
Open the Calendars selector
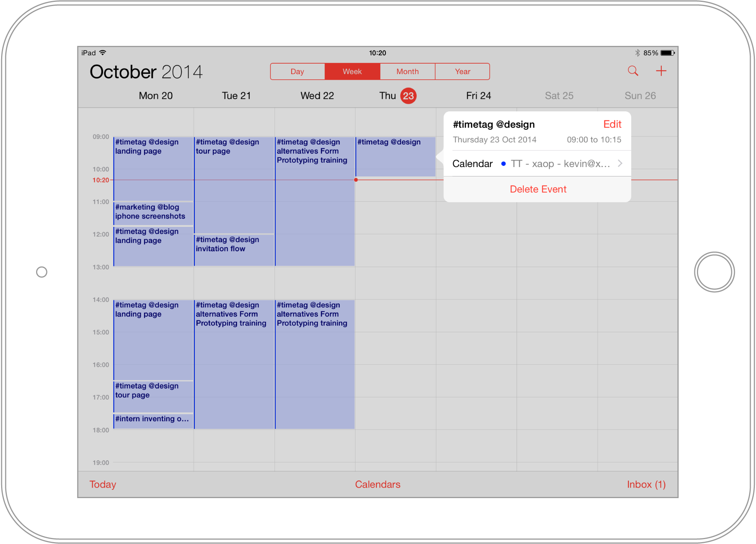click(x=378, y=484)
